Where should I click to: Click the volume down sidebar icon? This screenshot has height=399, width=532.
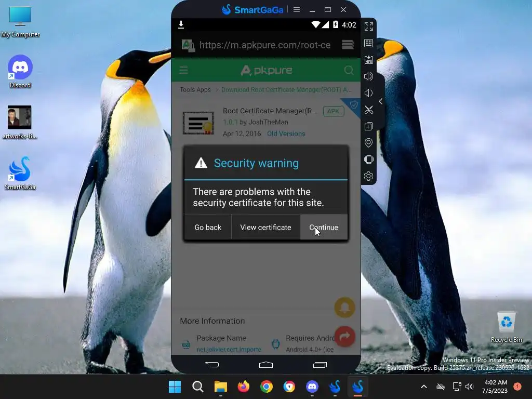tap(368, 93)
